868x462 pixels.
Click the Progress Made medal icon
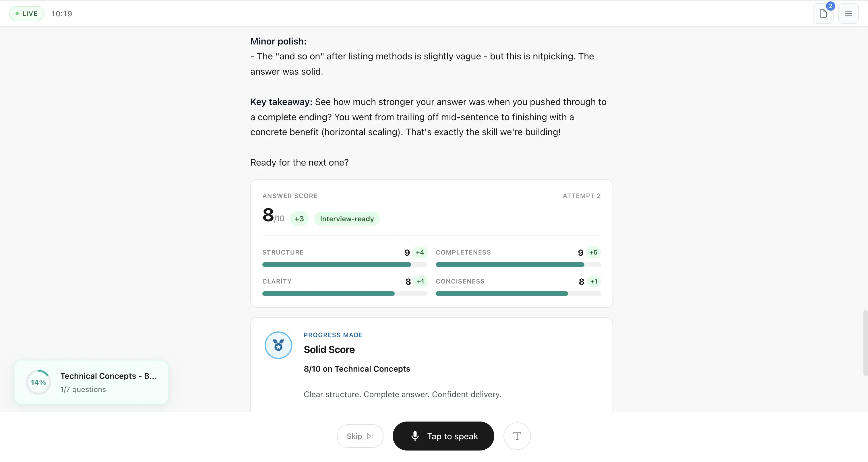(278, 345)
